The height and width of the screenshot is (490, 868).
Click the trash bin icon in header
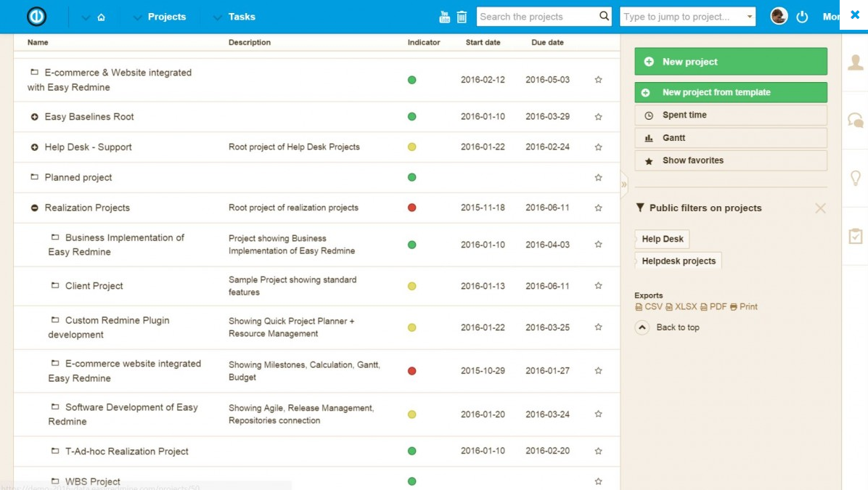click(x=462, y=17)
